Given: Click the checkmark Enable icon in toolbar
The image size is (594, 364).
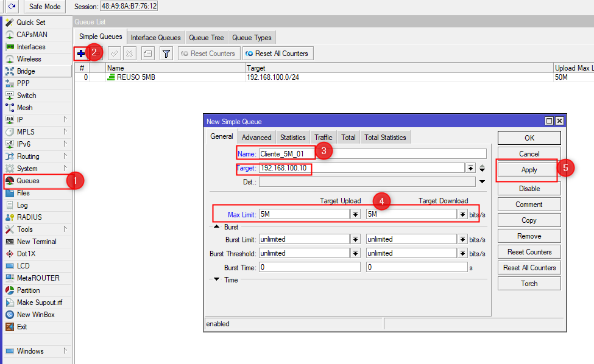Looking at the screenshot, I should pyautogui.click(x=114, y=54).
